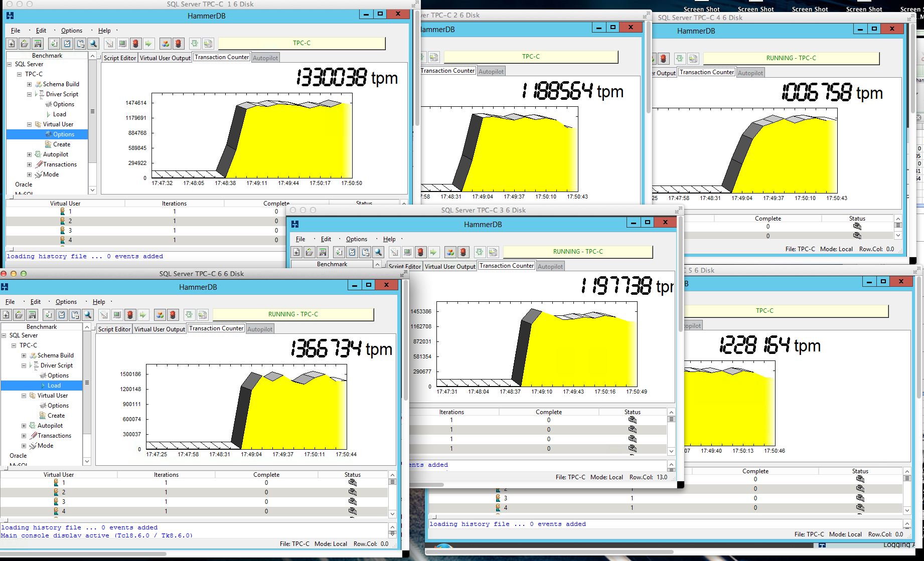Click magnifier search icon in TPC-C 6 window
The image size is (924, 561).
pyautogui.click(x=88, y=315)
